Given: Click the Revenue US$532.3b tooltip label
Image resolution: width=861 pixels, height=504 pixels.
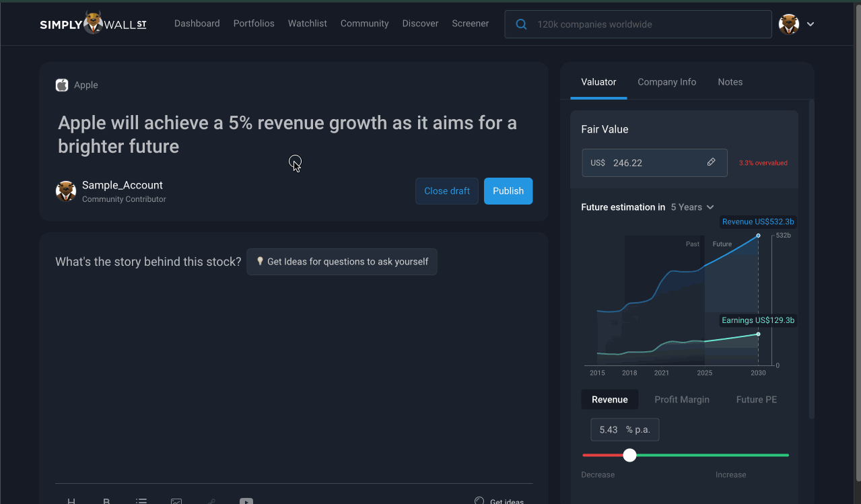Looking at the screenshot, I should click(758, 221).
